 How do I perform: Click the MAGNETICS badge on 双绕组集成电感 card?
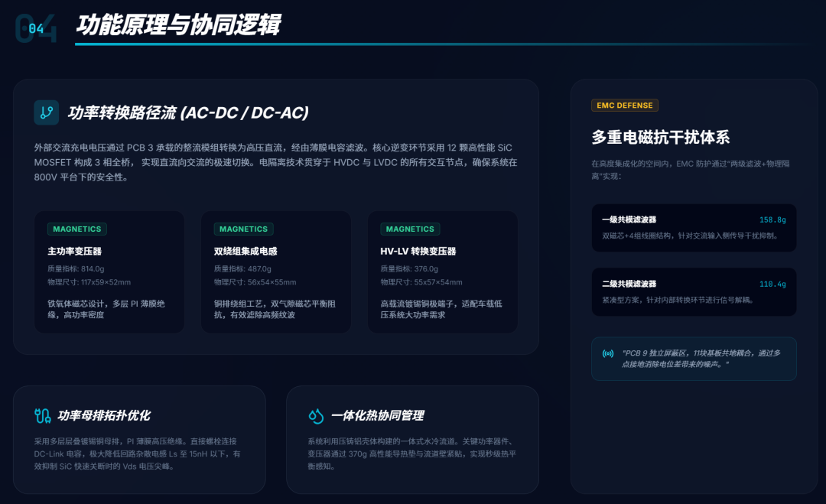point(243,229)
